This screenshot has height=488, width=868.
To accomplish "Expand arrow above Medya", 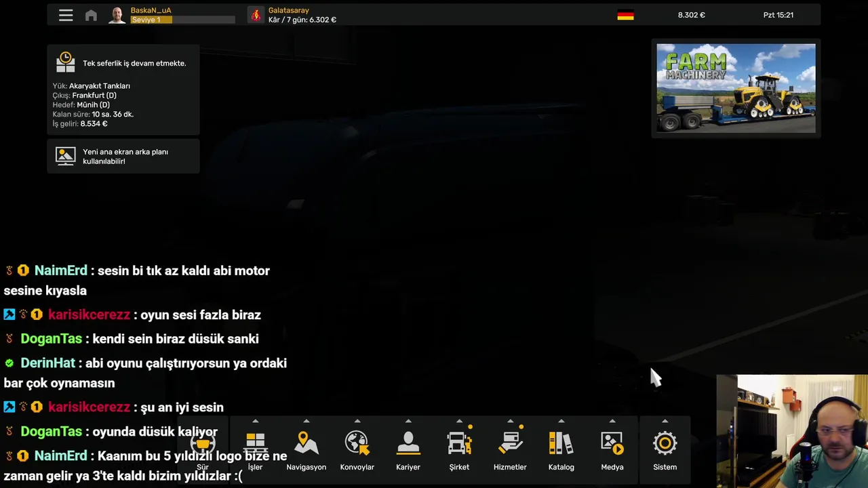I will (612, 422).
